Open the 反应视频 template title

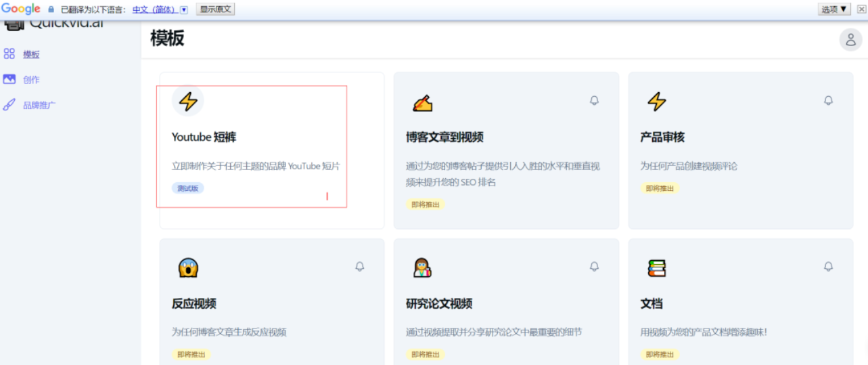[194, 304]
